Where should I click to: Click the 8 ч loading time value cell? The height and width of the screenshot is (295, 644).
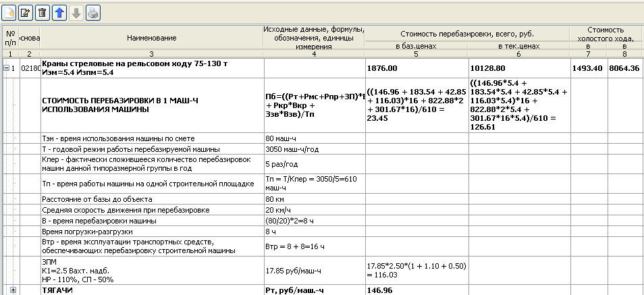click(315, 232)
